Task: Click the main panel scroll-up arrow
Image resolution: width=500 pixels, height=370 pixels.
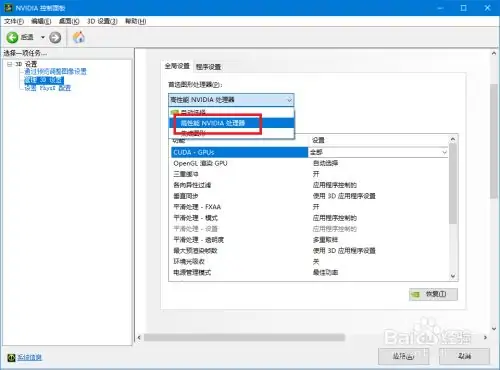Action: pyautogui.click(x=494, y=53)
